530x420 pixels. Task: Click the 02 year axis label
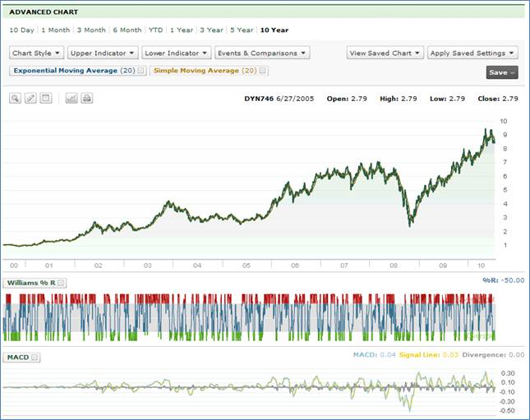coord(99,265)
